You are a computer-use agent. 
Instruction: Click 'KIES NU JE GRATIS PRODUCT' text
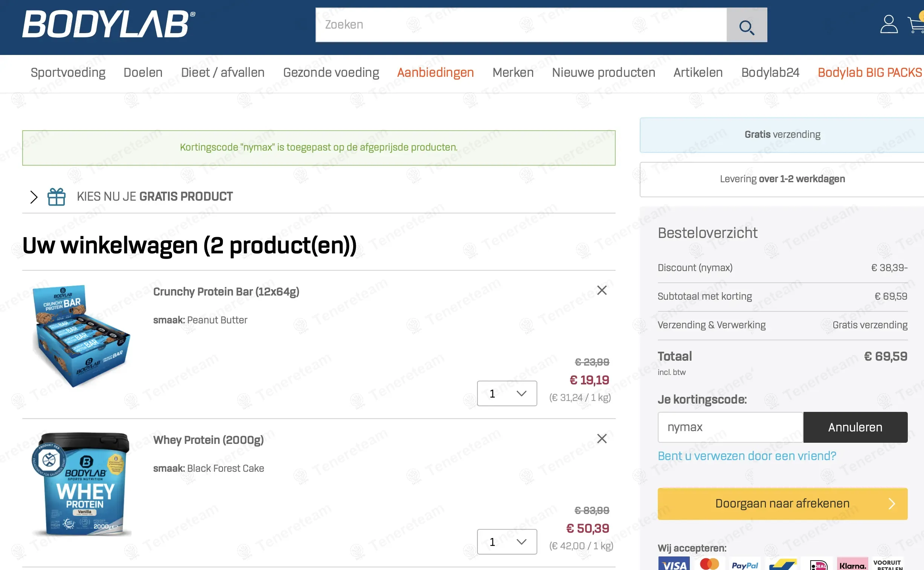click(155, 197)
